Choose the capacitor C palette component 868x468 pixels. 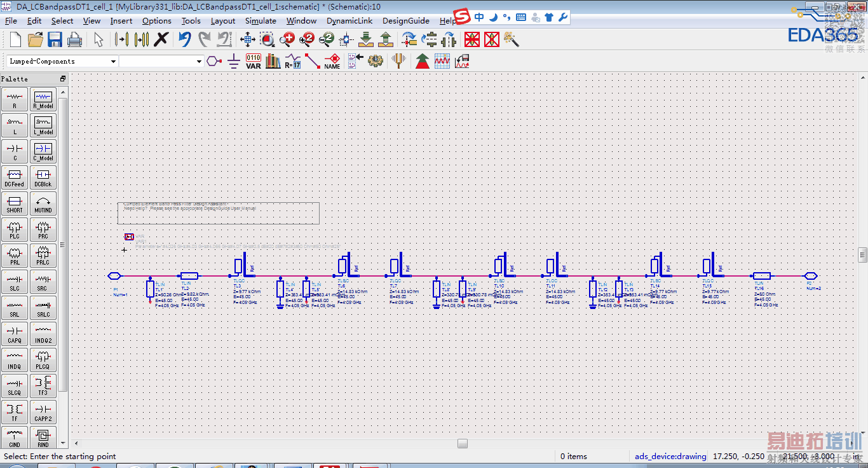tap(15, 151)
